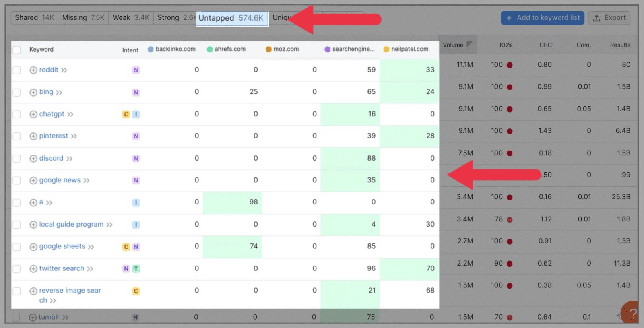This screenshot has width=644, height=328.
Task: Click the ahrefs.com green color dot
Action: pos(210,49)
